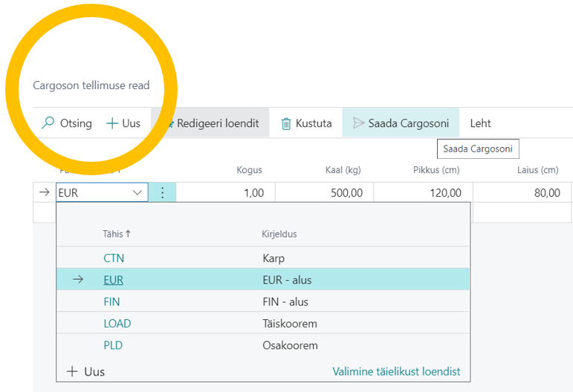Click Redigeeri loendit toolbar button

[x=210, y=123]
